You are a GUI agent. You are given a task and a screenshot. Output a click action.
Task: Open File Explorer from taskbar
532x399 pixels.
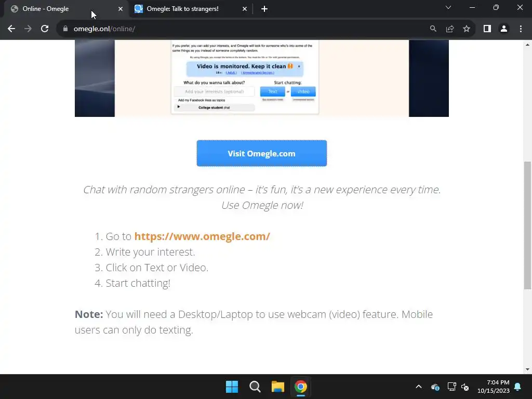pos(277,387)
